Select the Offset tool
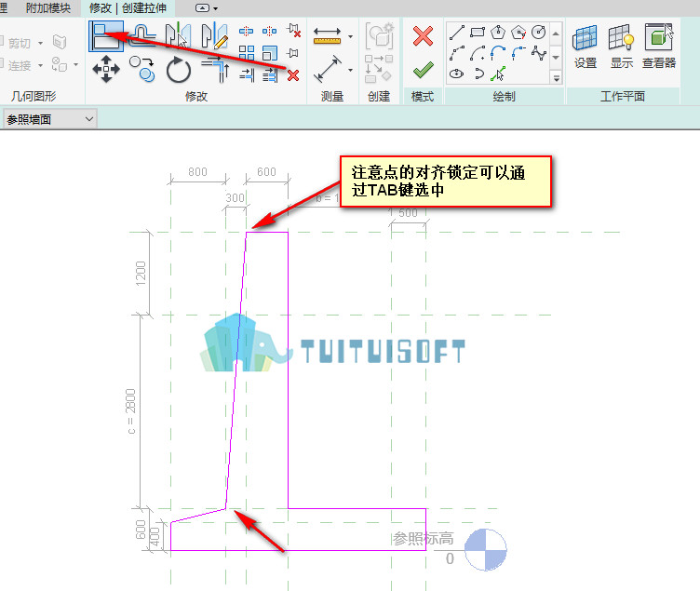This screenshot has width=700, height=591. 141,35
